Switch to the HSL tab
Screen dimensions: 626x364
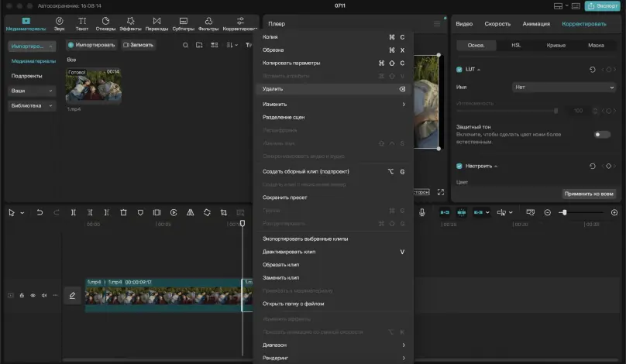pyautogui.click(x=516, y=45)
